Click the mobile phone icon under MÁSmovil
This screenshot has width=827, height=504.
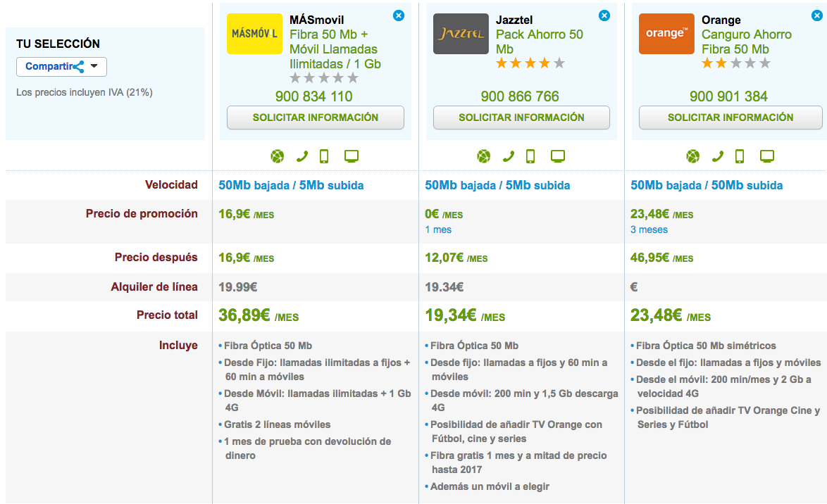click(324, 156)
